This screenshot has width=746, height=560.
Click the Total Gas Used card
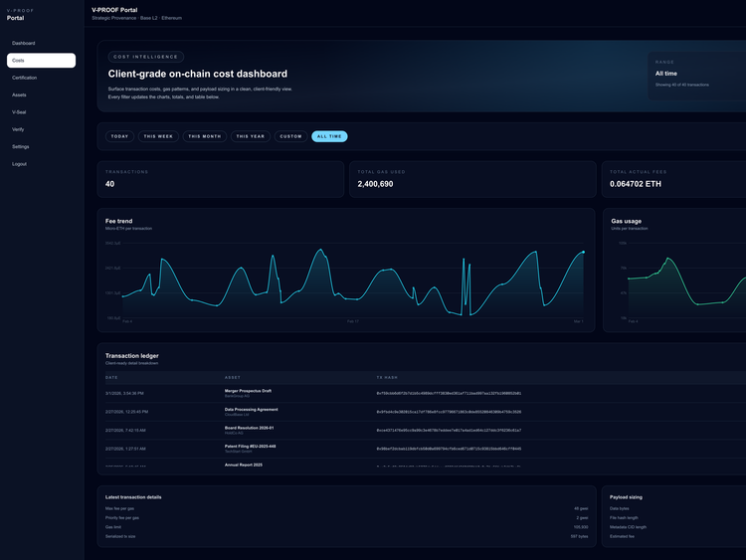click(x=472, y=179)
